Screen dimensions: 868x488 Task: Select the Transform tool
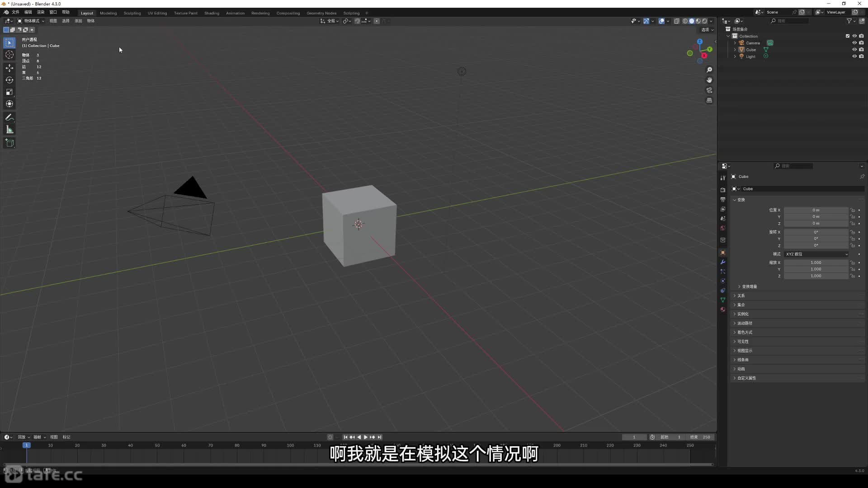point(9,104)
